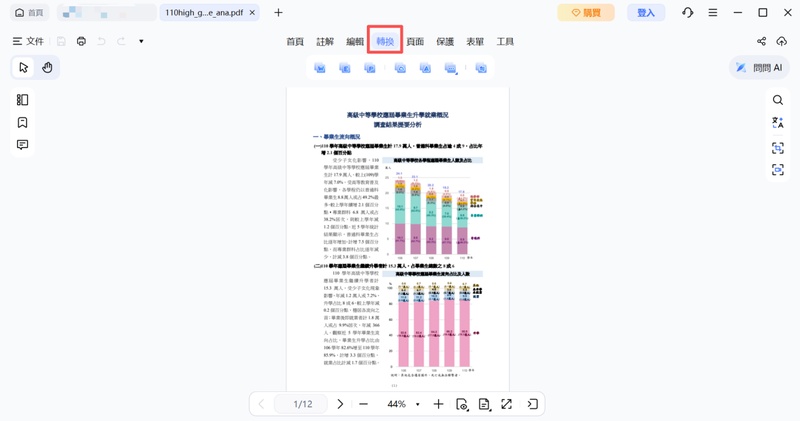Convert PDF to PowerPoint icon
Screen dimensions: 800x421
(370, 68)
